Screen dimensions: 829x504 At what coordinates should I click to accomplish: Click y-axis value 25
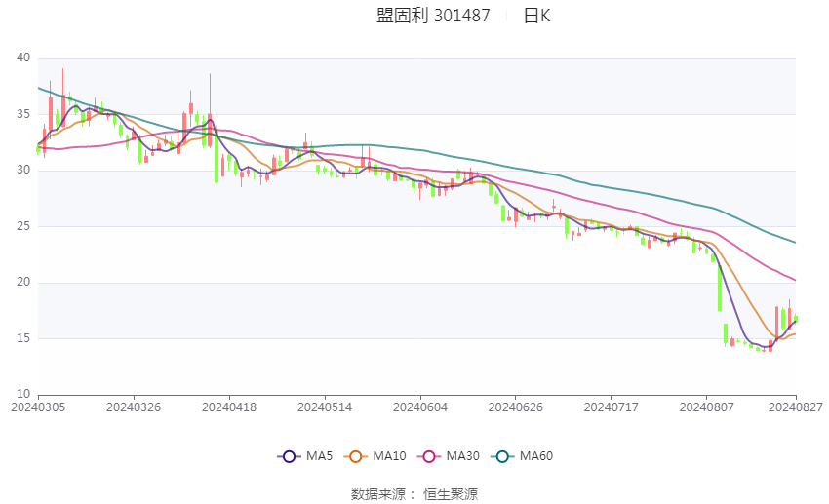[23, 225]
